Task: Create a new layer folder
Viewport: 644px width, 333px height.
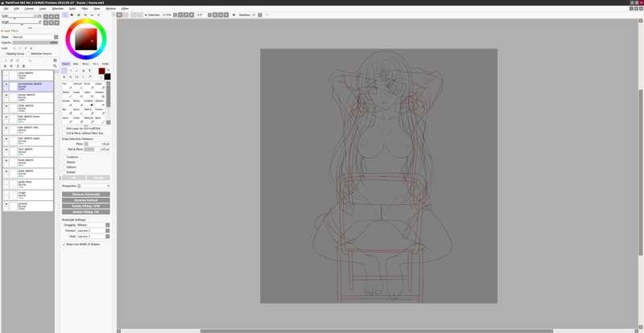Action: [17, 60]
